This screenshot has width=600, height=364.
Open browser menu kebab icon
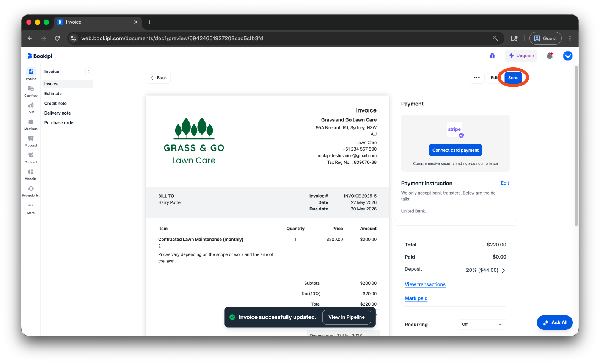(570, 38)
